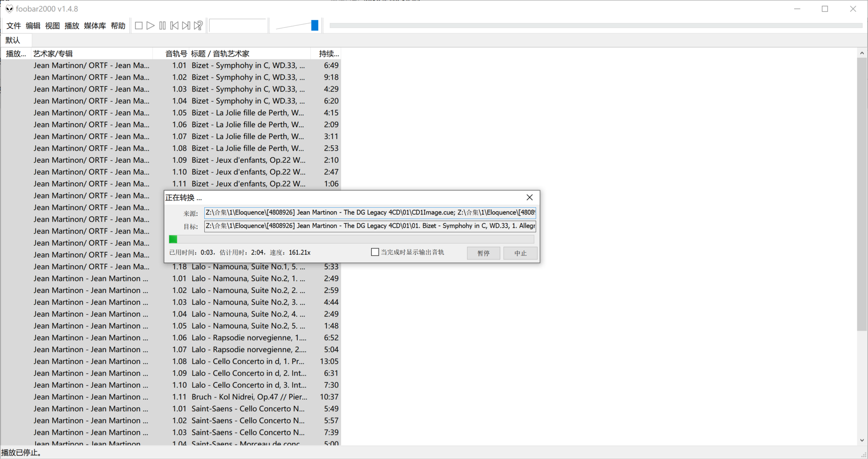Adjust the volume slider handle
Screen dimensions: 868x459
(x=314, y=25)
